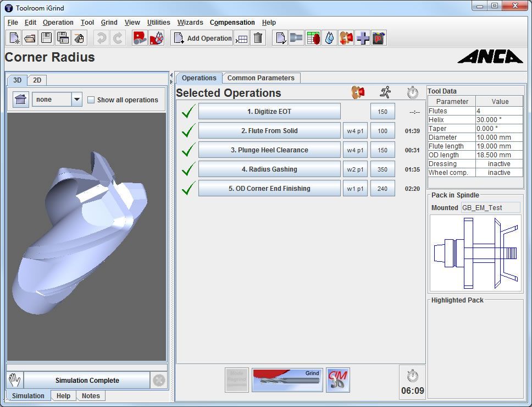Screen dimensions: 532x407
Task: Select 5. OD Corner End Finishing operation
Action: click(269, 189)
